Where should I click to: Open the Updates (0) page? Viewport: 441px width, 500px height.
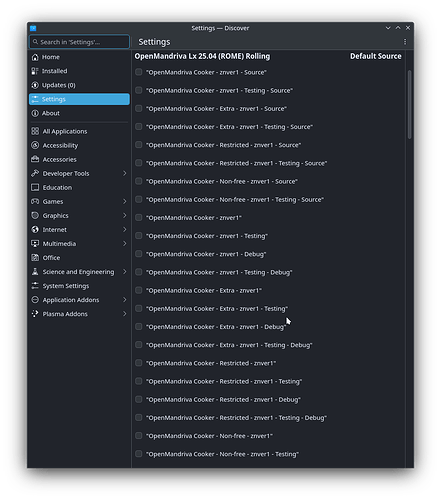point(79,85)
